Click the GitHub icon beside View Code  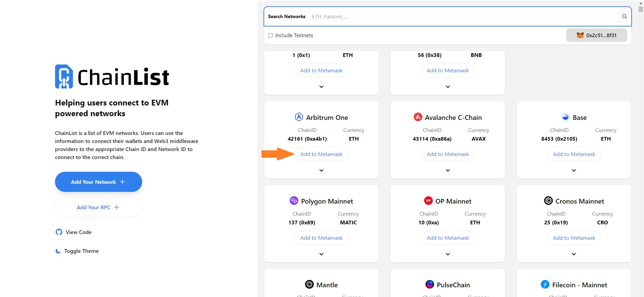click(x=59, y=232)
